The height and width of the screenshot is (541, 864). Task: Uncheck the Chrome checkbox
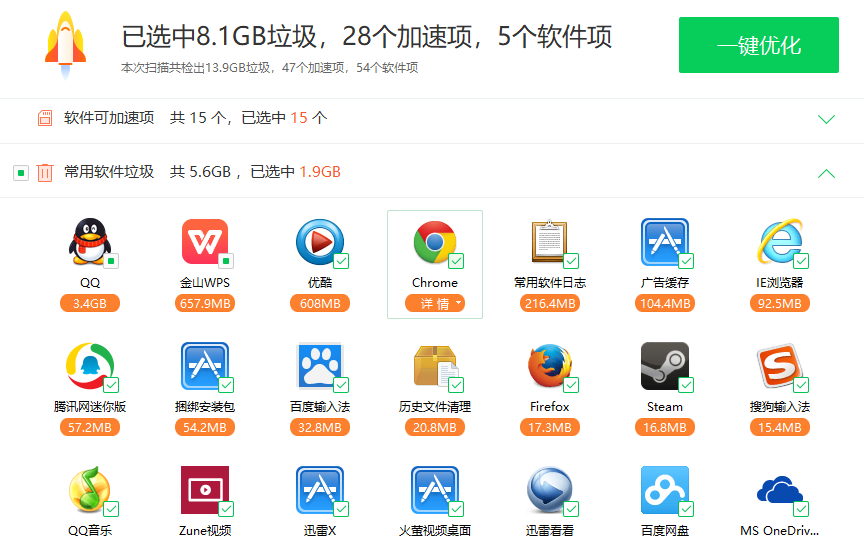coord(456,261)
